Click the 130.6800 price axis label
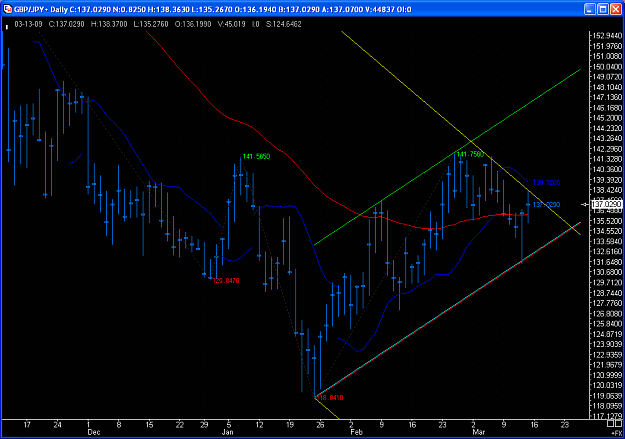The image size is (625, 439). click(607, 272)
